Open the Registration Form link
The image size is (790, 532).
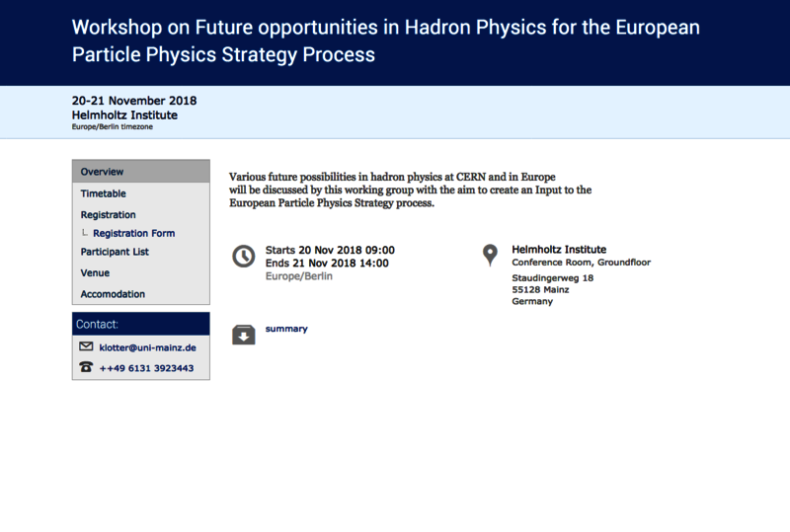[134, 233]
